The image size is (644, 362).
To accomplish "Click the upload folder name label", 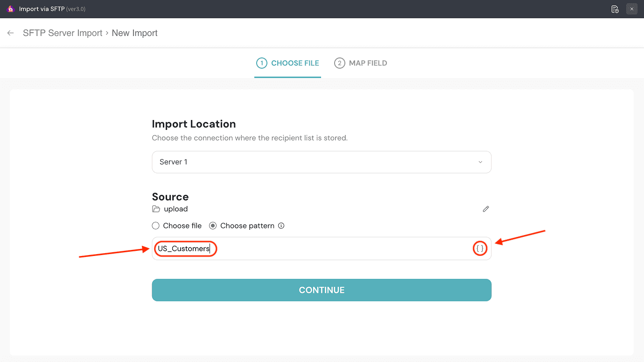I will (176, 209).
